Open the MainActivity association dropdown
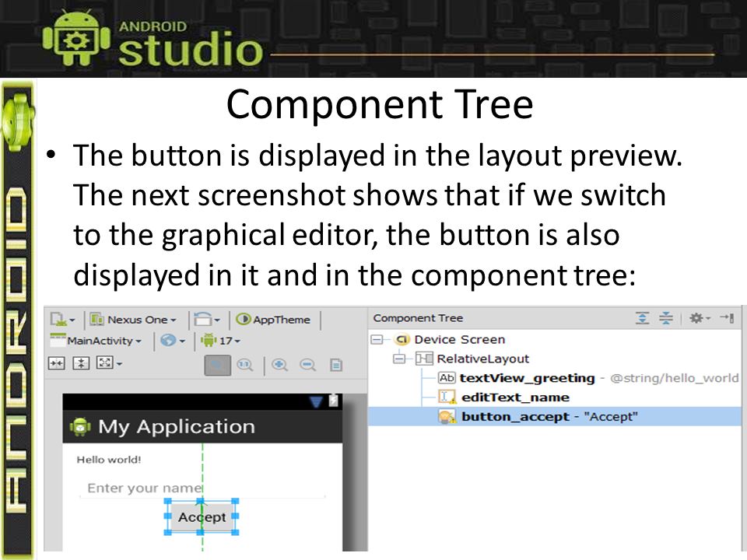This screenshot has width=747, height=560. [96, 341]
